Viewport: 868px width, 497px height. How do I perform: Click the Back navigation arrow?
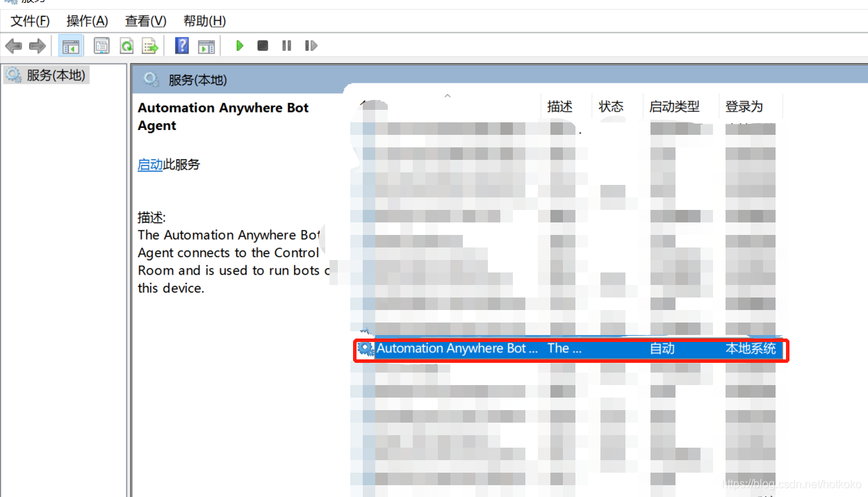13,45
